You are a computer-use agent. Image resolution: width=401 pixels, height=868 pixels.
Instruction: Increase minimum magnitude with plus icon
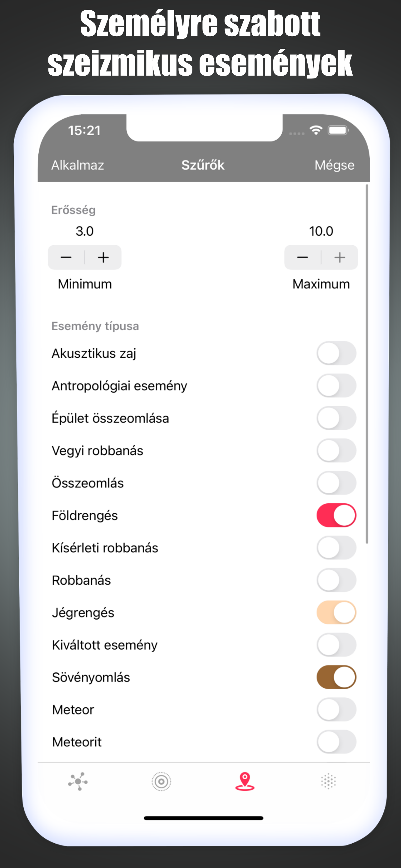[x=103, y=257]
